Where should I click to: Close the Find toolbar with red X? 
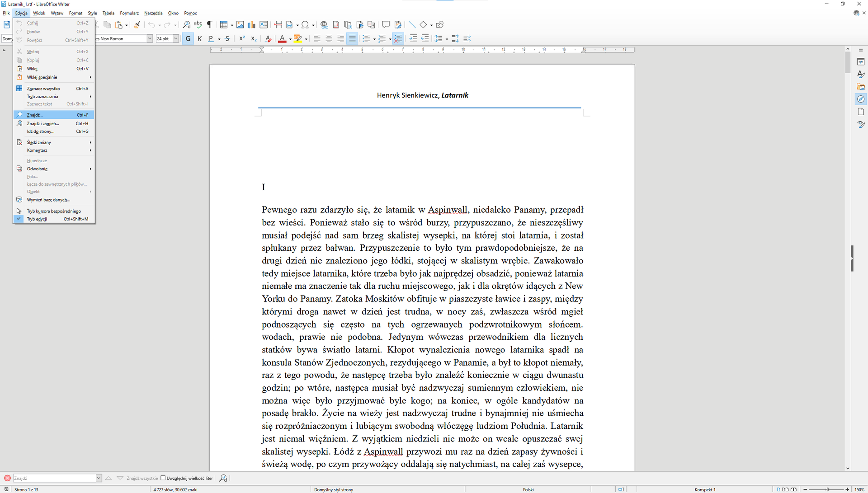tap(7, 478)
